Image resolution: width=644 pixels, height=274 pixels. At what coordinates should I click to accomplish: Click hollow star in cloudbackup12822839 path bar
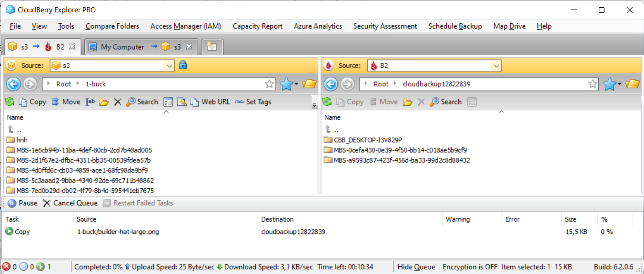pyautogui.click(x=593, y=84)
